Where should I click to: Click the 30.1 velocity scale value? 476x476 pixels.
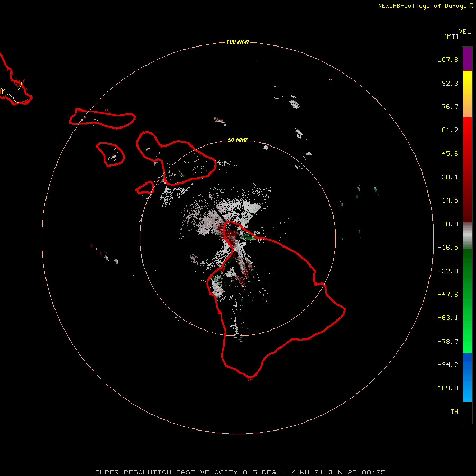click(450, 177)
